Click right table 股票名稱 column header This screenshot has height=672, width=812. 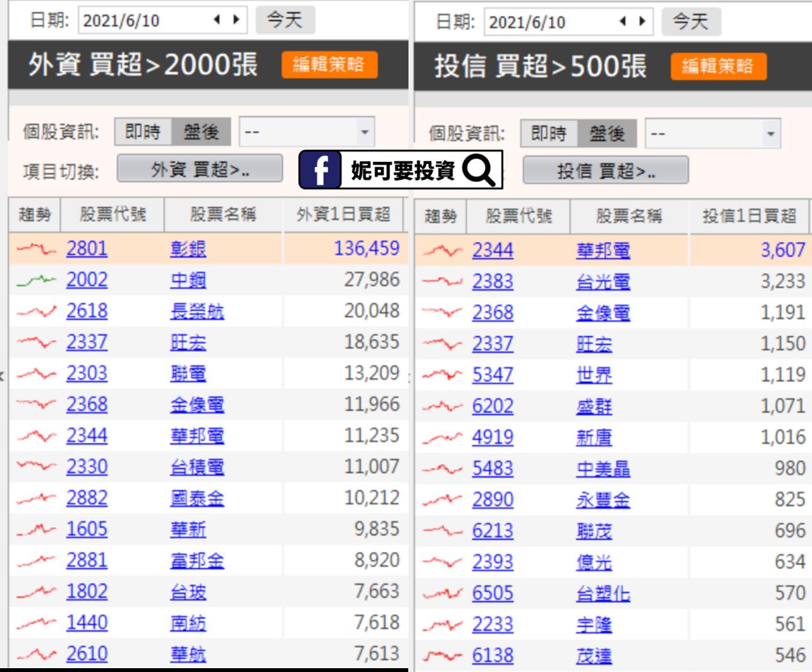coord(629,216)
